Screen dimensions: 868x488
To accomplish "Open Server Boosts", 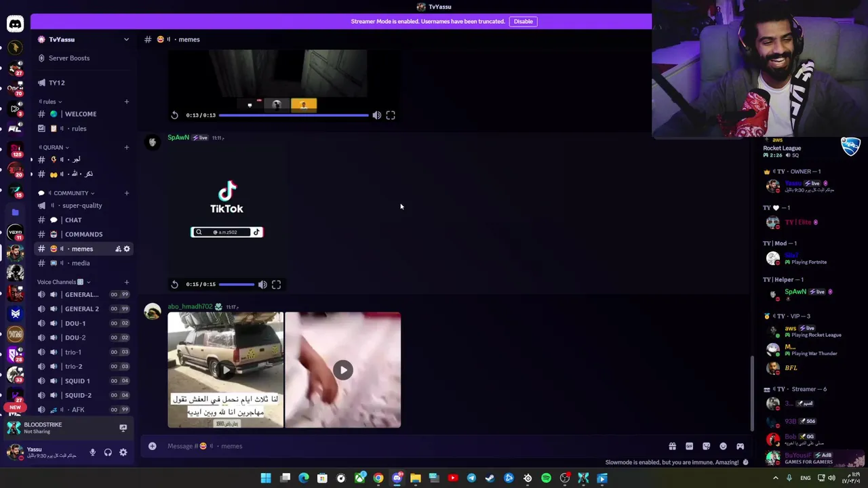I will pos(83,58).
